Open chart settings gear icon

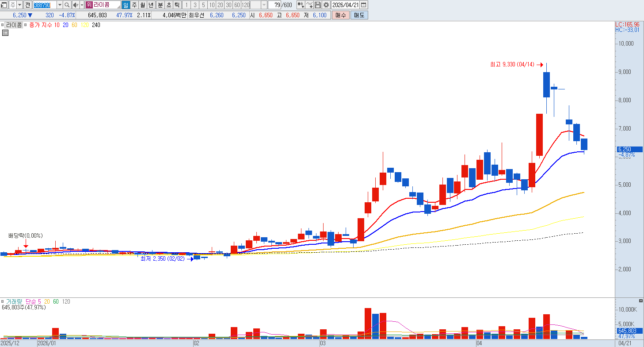[x=326, y=5]
